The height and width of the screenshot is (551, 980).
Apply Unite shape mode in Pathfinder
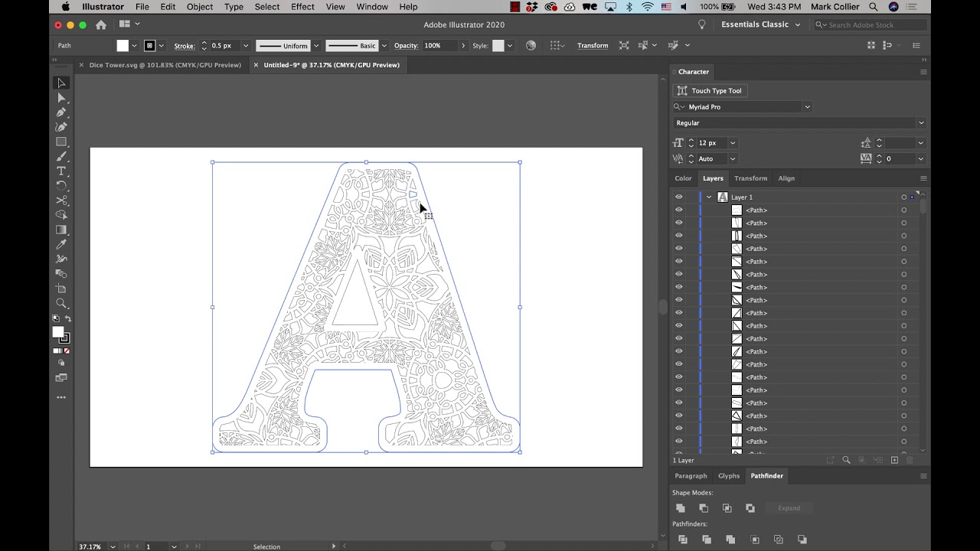click(680, 508)
